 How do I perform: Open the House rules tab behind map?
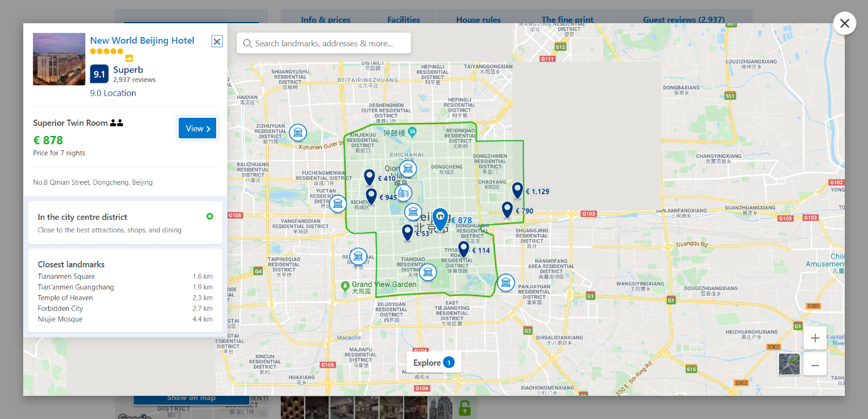[478, 20]
